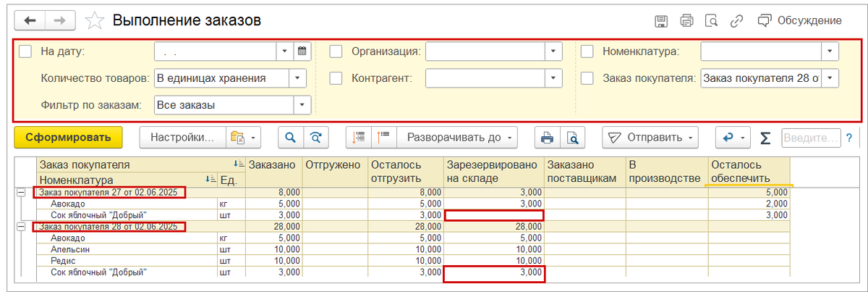Enable the Номенклатура checkbox

tap(587, 51)
